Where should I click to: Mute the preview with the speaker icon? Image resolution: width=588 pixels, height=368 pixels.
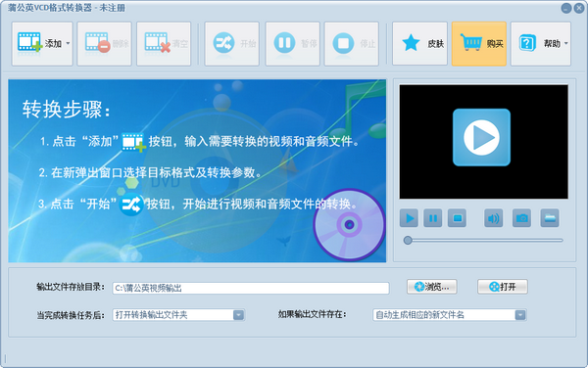point(494,218)
